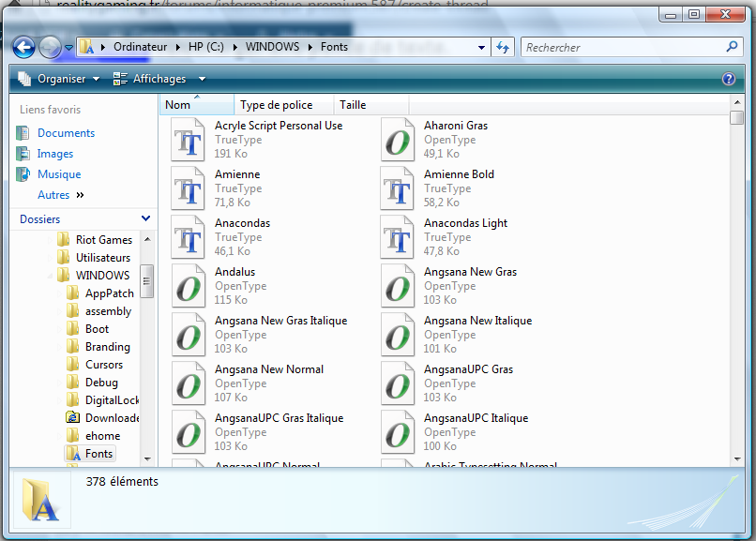
Task: Click the folder tree scroll down arrow
Action: pos(147,459)
